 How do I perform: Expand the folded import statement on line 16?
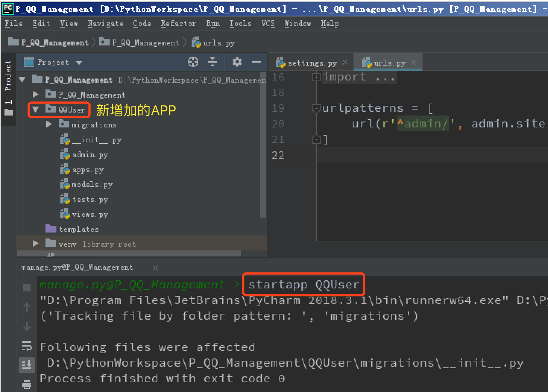pyautogui.click(x=316, y=77)
